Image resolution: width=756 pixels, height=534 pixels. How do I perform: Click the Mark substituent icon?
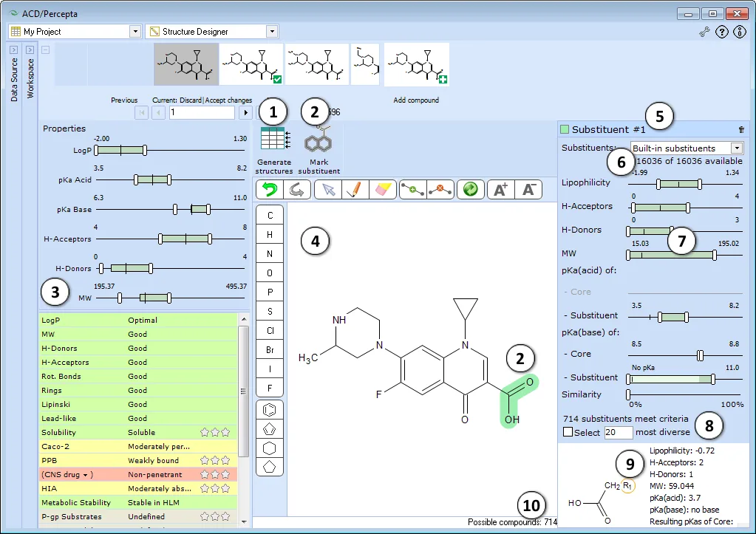pyautogui.click(x=319, y=140)
